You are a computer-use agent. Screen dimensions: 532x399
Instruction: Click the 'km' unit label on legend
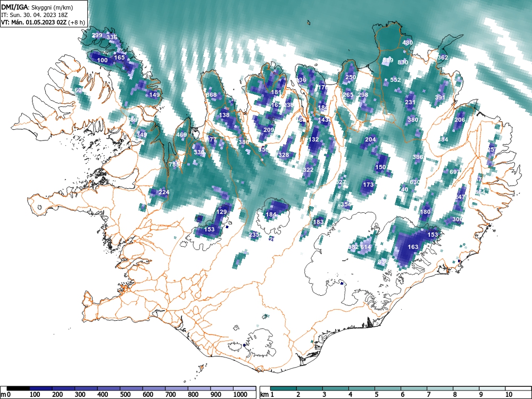[264, 395]
